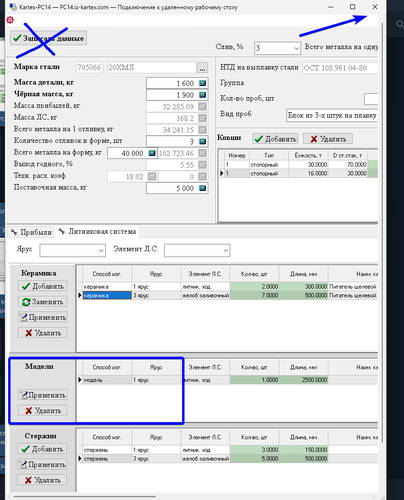Select модель row in Модели table
Screen dimensions: 404x500
point(228,380)
